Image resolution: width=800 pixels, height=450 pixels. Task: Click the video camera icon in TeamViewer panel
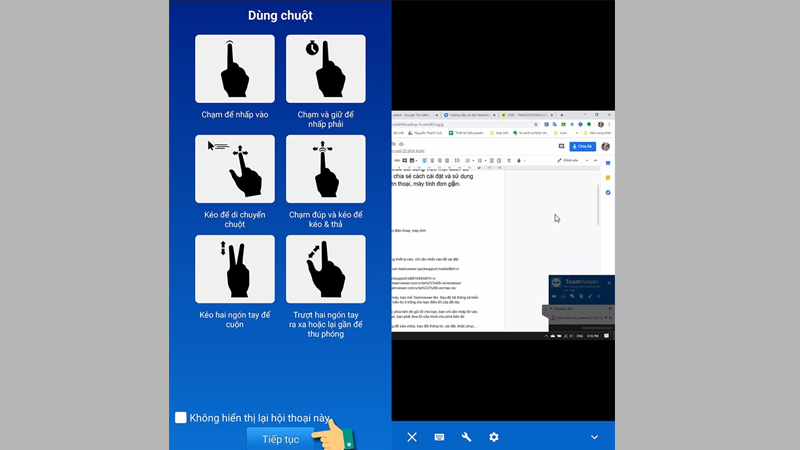555,296
